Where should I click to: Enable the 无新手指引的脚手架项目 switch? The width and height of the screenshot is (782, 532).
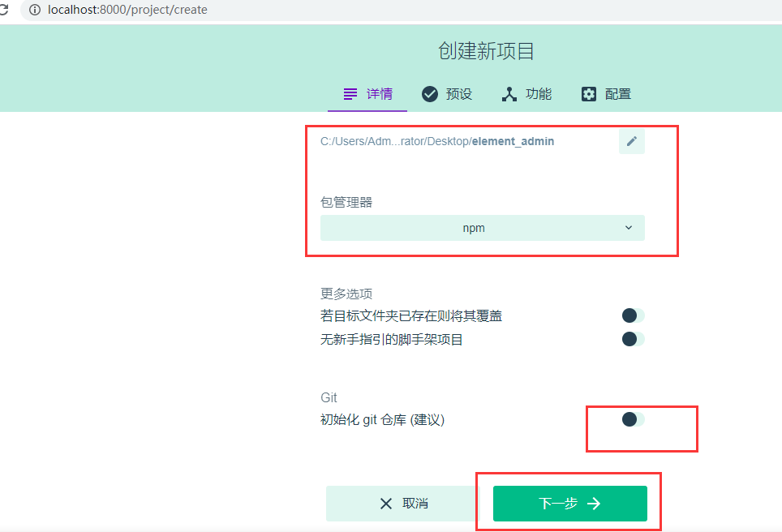pyautogui.click(x=633, y=339)
